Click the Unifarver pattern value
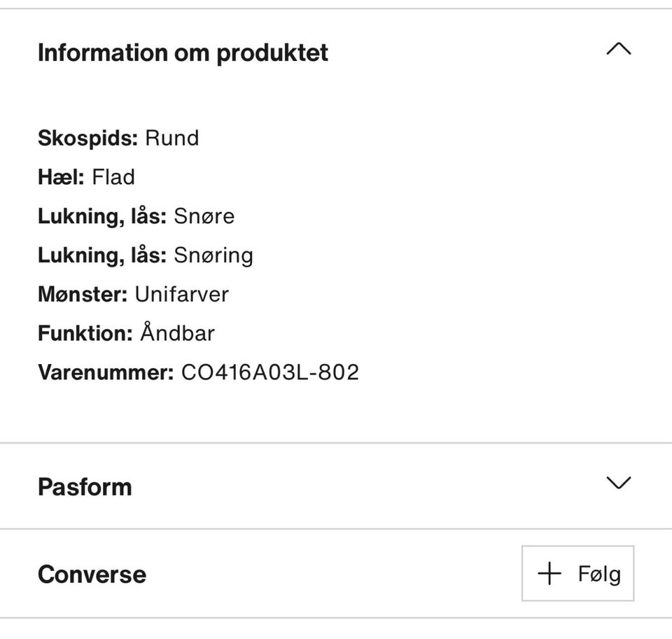 [181, 294]
